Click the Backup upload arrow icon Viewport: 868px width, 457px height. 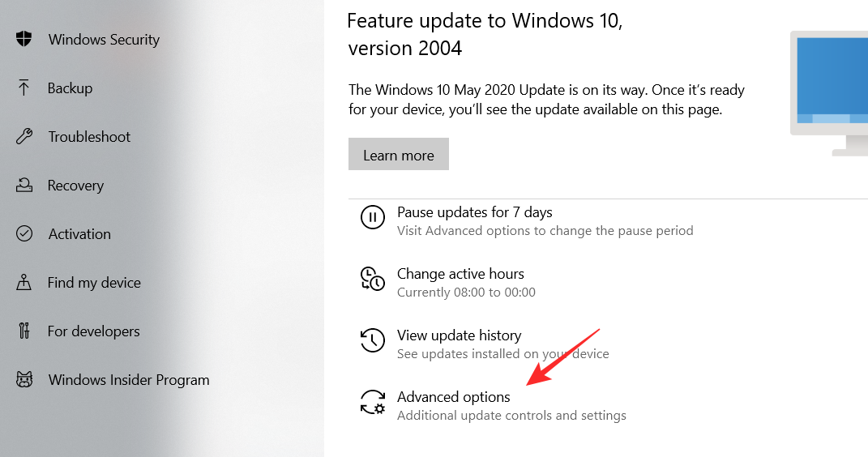(24, 88)
